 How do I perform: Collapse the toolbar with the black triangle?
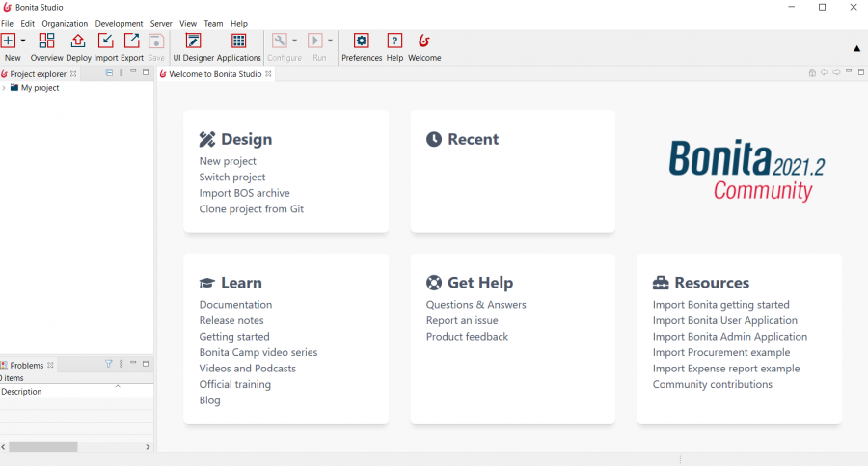coord(857,49)
